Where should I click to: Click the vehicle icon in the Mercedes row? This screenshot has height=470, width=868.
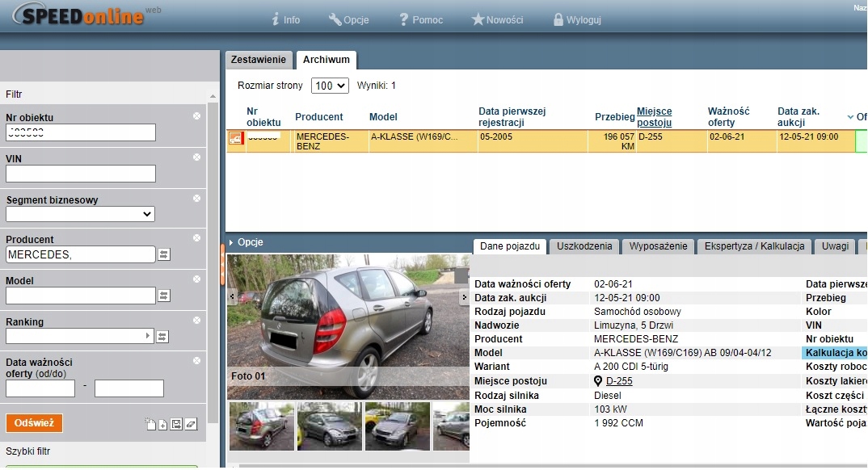pyautogui.click(x=235, y=139)
